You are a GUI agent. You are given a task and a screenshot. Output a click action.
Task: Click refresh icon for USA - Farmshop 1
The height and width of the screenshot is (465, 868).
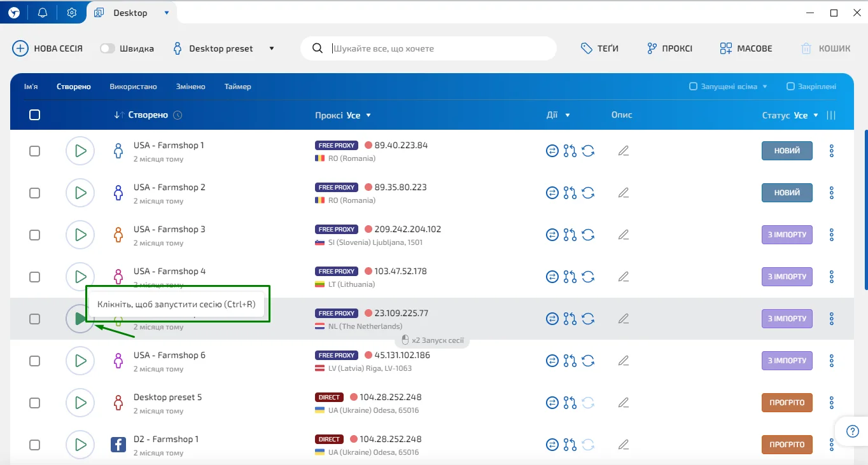coord(588,151)
